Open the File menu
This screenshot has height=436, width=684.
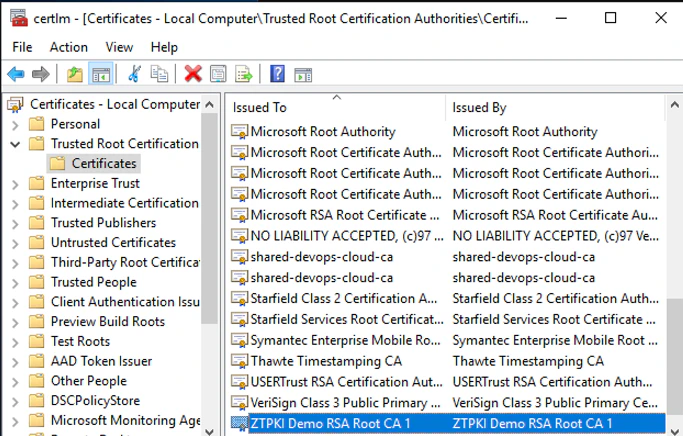click(x=22, y=47)
